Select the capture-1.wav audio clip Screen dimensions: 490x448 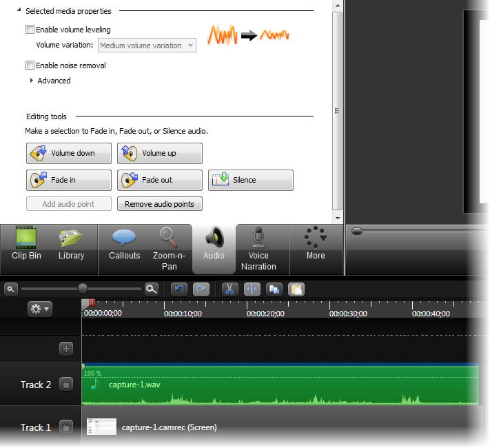click(x=280, y=385)
